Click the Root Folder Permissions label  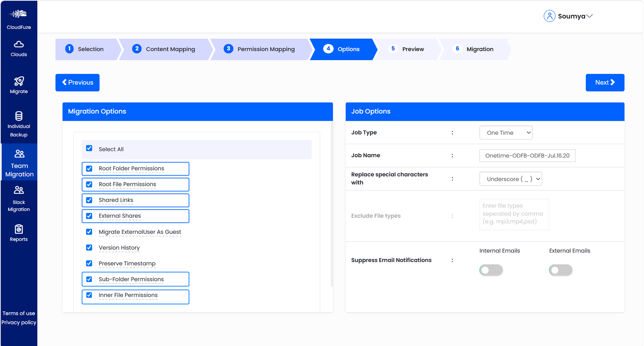(131, 169)
